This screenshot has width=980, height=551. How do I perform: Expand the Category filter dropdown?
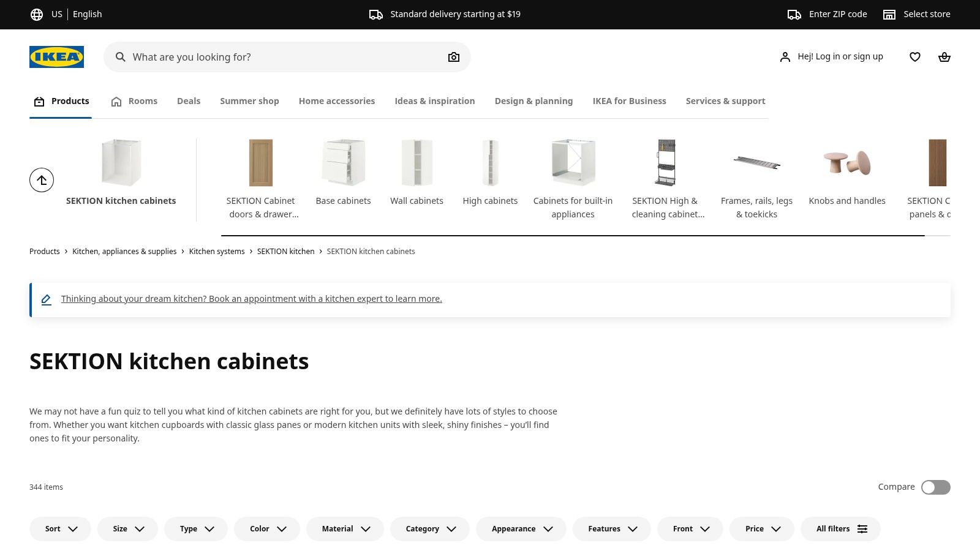point(430,529)
